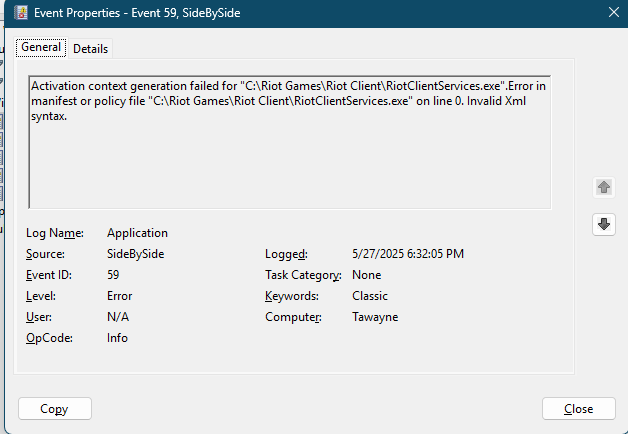
Task: Click the Logged date and time value
Action: tap(407, 254)
